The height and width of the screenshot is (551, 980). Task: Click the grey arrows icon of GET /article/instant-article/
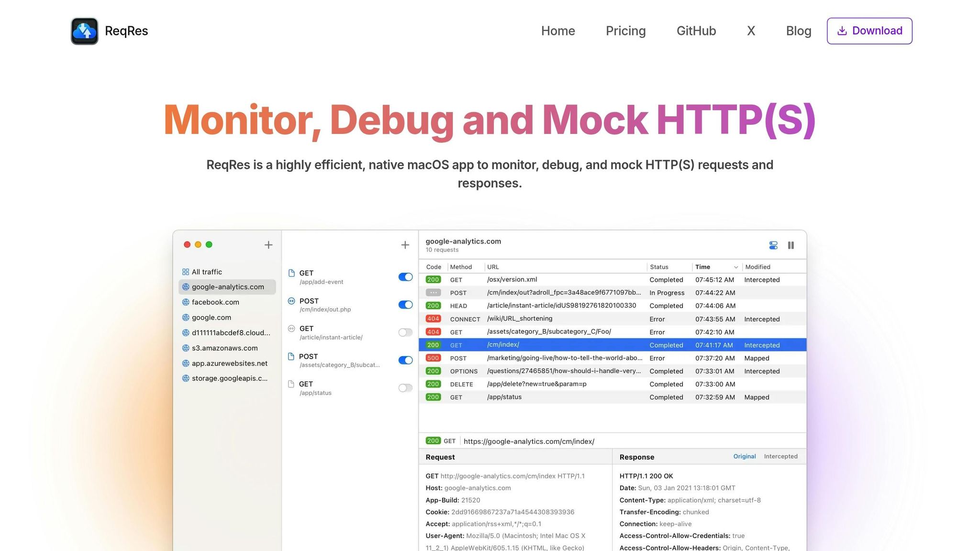(x=291, y=329)
